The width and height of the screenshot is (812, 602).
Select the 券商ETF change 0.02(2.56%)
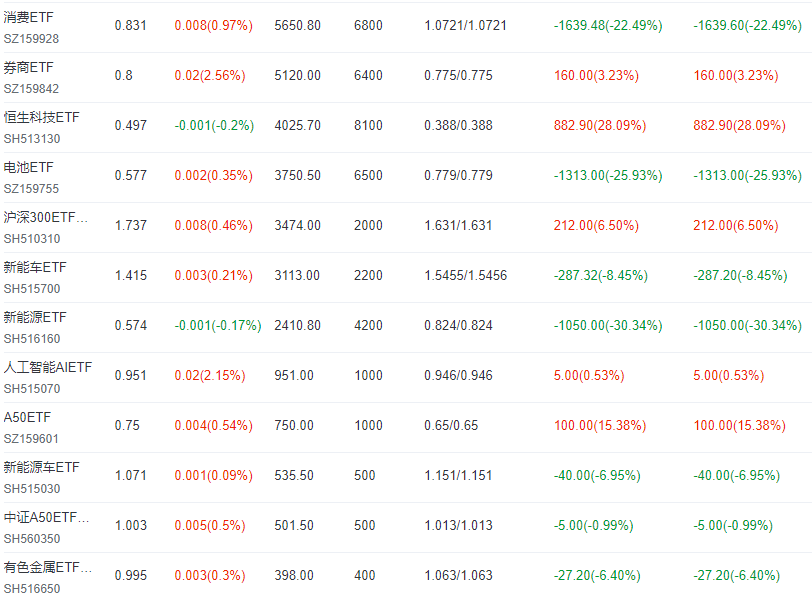pyautogui.click(x=210, y=76)
